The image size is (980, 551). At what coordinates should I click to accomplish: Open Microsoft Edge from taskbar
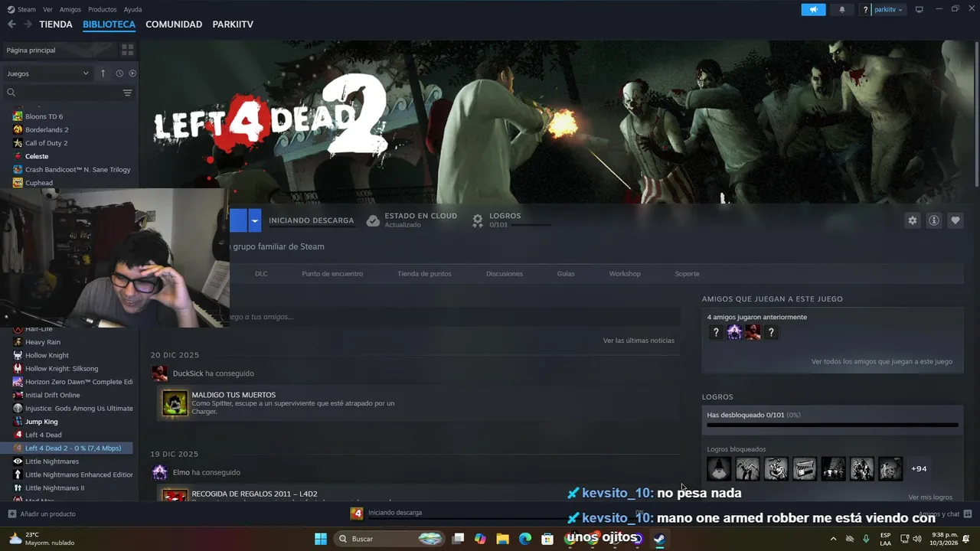(x=524, y=539)
